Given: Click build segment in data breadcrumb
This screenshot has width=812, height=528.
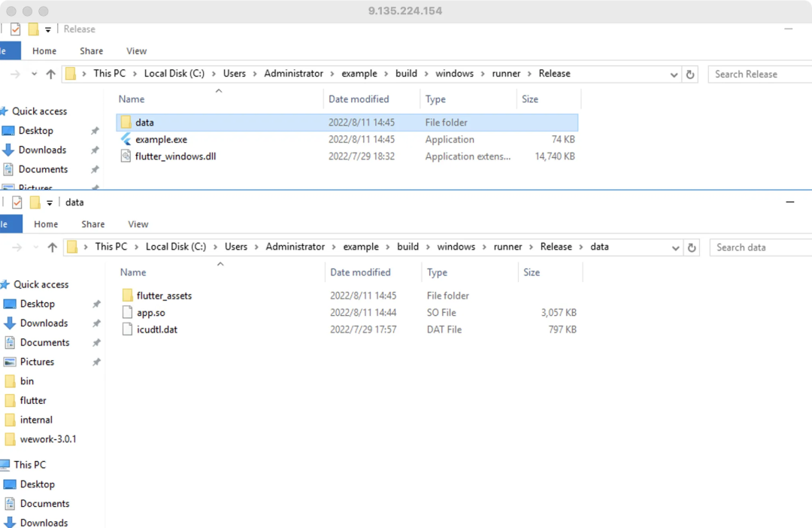Looking at the screenshot, I should click(408, 247).
